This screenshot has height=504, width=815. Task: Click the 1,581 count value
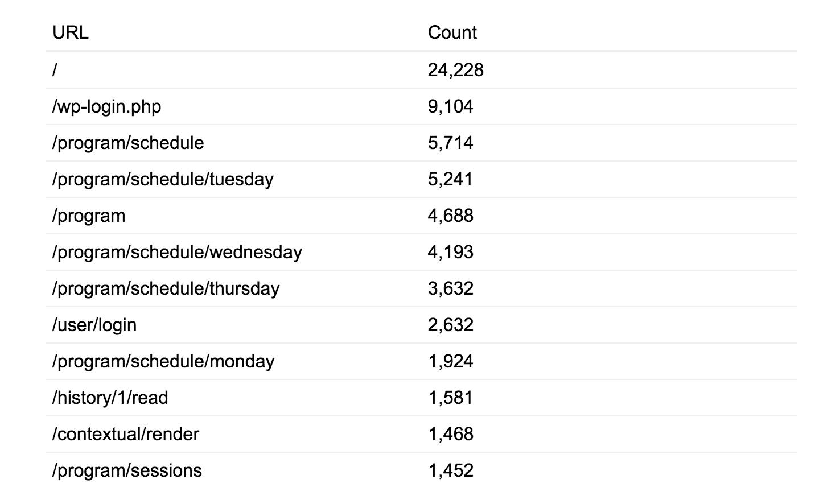click(450, 398)
